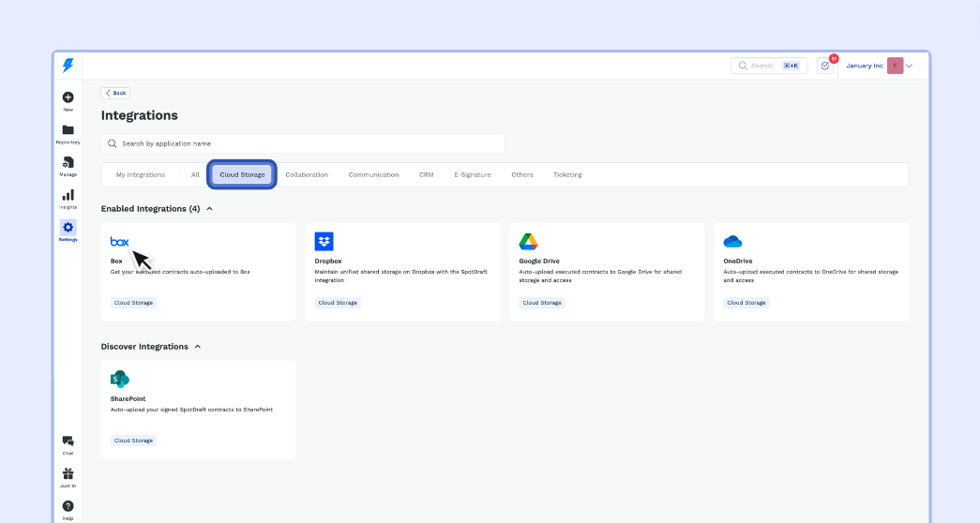
Task: Collapse the Enabled Integrations section
Action: coord(209,209)
